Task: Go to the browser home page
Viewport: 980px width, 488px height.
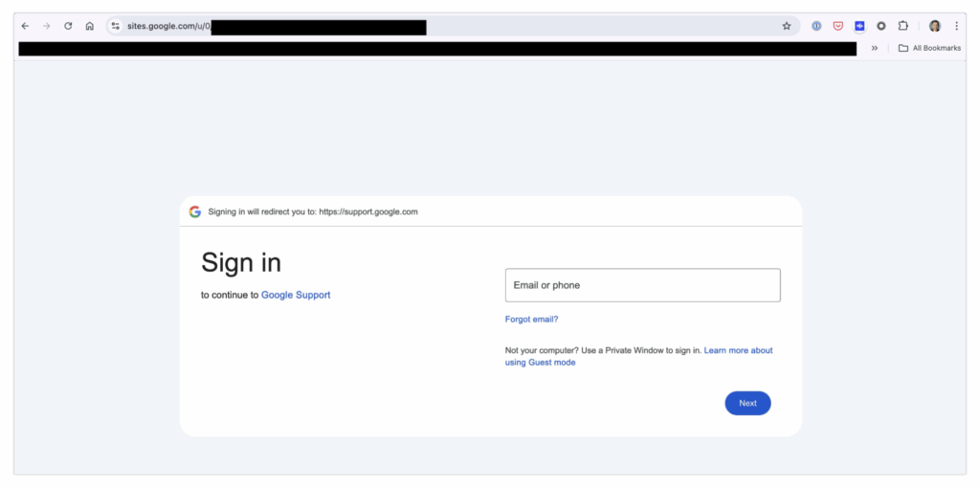Action: pyautogui.click(x=89, y=26)
